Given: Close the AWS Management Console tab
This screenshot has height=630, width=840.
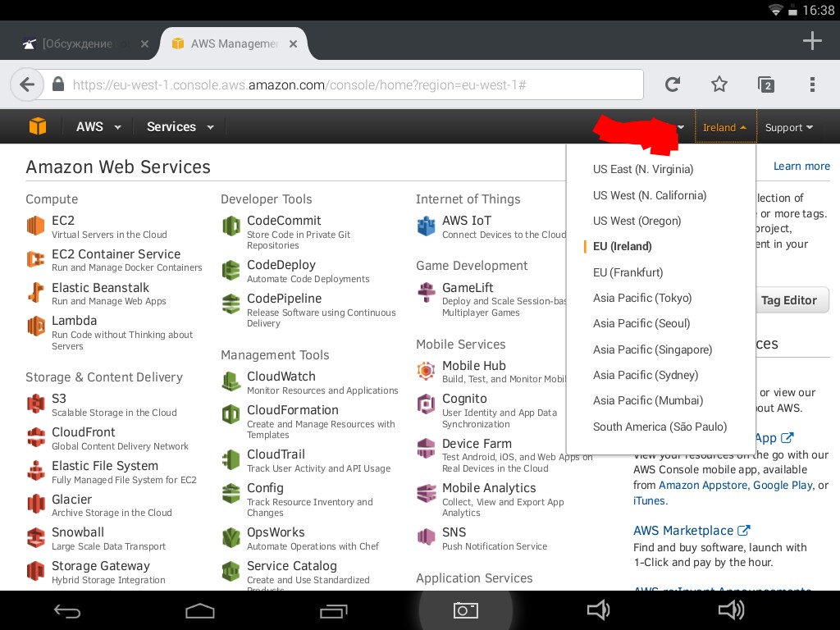Looking at the screenshot, I should 293,44.
